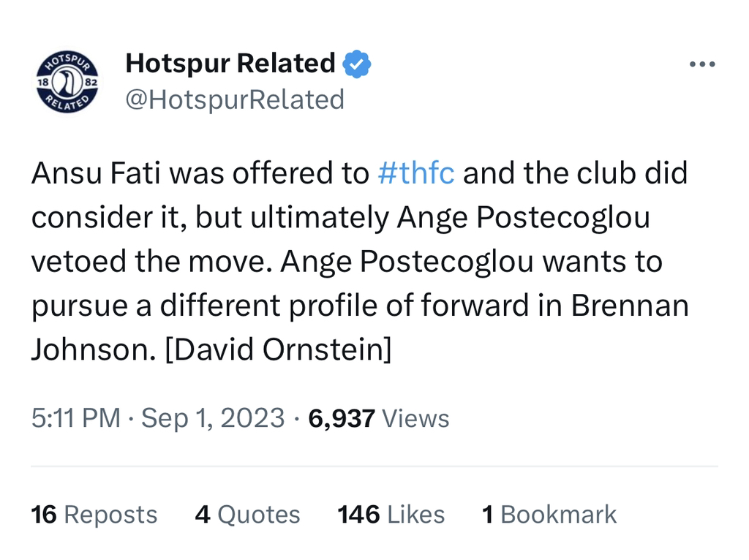The image size is (749, 560).
Task: Show the 16 Reposts list
Action: [94, 515]
